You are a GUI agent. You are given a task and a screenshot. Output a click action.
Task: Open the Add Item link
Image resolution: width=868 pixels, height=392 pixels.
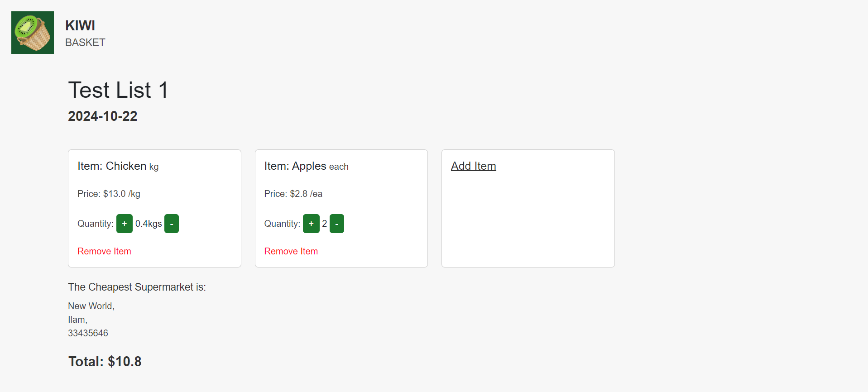coord(473,166)
